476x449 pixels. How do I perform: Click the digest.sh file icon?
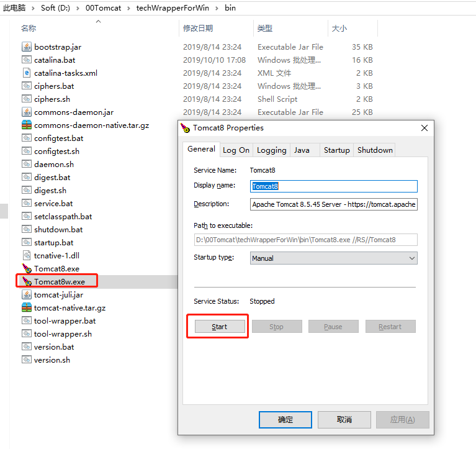[27, 190]
